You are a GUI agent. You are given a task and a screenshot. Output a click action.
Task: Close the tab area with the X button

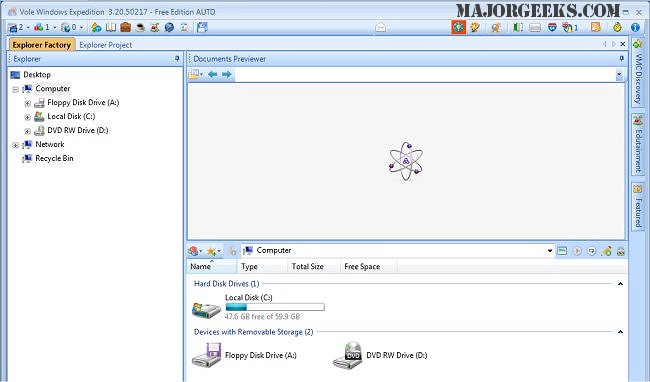[x=623, y=44]
